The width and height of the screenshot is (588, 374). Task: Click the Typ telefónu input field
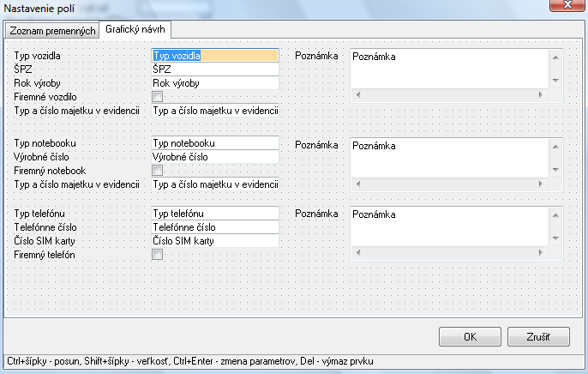[x=214, y=214]
